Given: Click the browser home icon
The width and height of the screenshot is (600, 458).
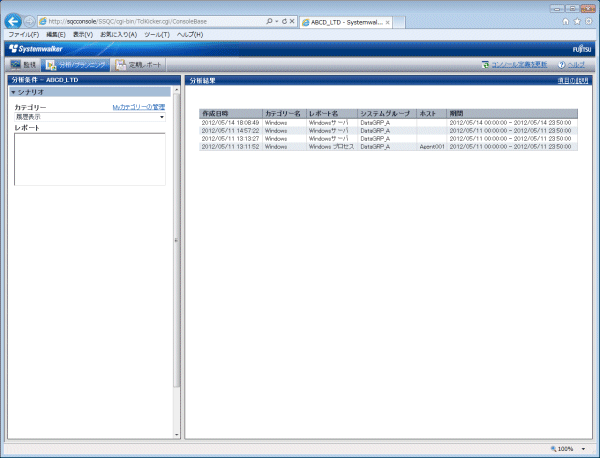Looking at the screenshot, I should (567, 21).
